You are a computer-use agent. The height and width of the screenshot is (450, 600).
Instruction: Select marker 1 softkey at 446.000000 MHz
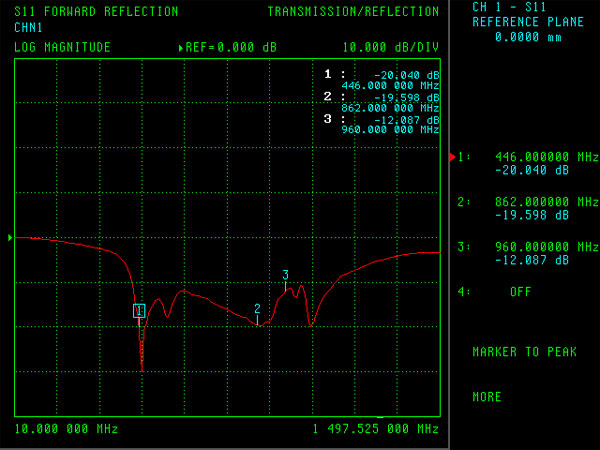point(528,163)
